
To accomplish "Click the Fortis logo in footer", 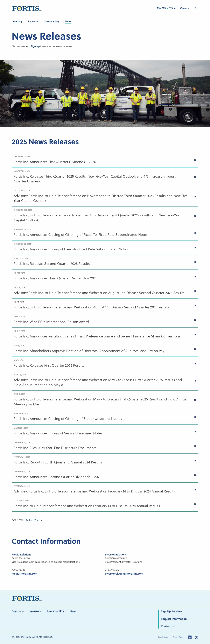I will click(27, 598).
